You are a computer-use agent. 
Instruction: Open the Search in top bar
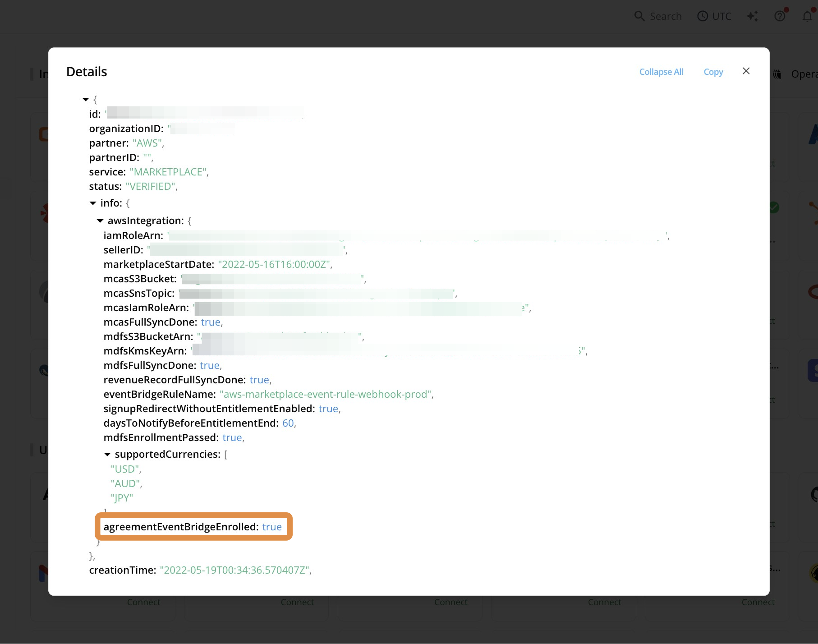(658, 16)
